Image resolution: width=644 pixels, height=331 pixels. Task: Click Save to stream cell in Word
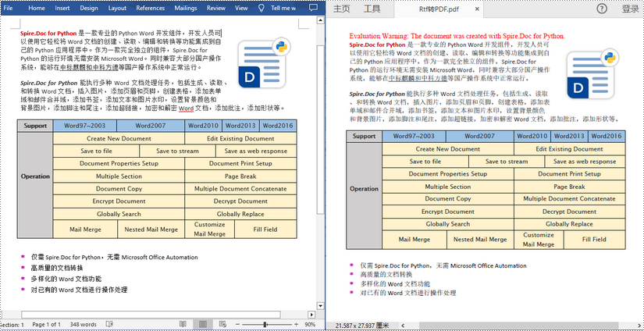tap(177, 151)
